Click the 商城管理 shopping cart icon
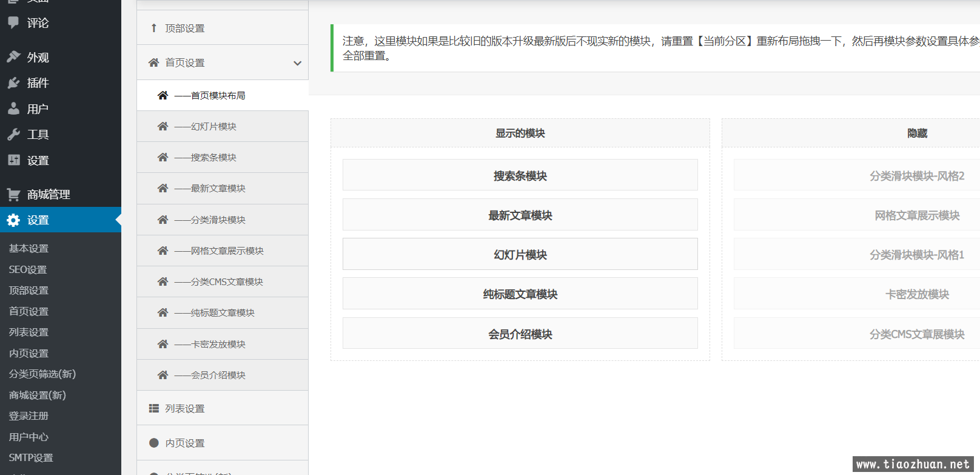 point(13,195)
